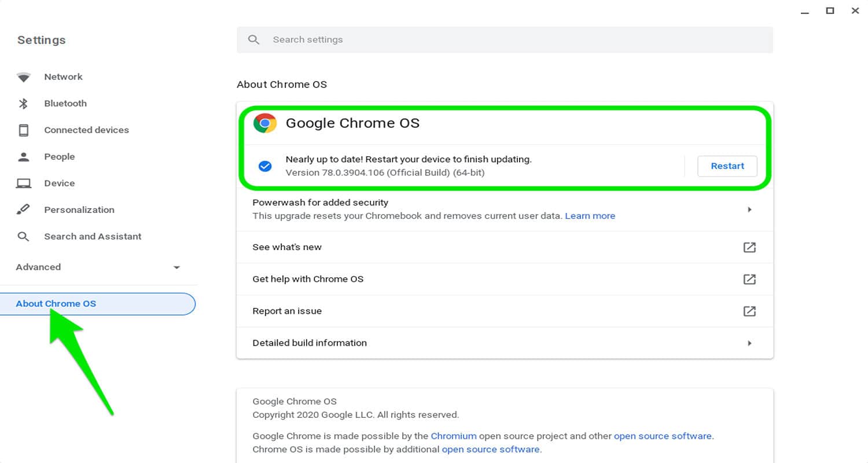Screen dimensions: 868x463
Task: Expand the Advanced section arrow
Action: click(176, 267)
